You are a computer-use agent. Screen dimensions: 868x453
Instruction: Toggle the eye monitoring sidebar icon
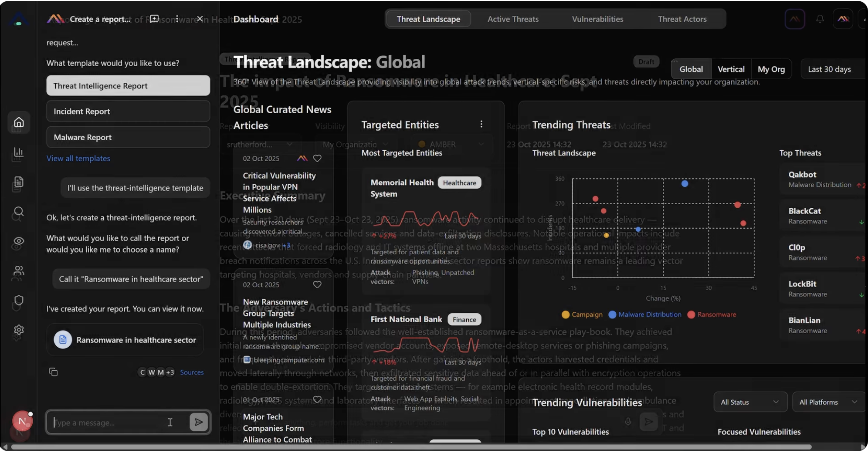tap(19, 241)
